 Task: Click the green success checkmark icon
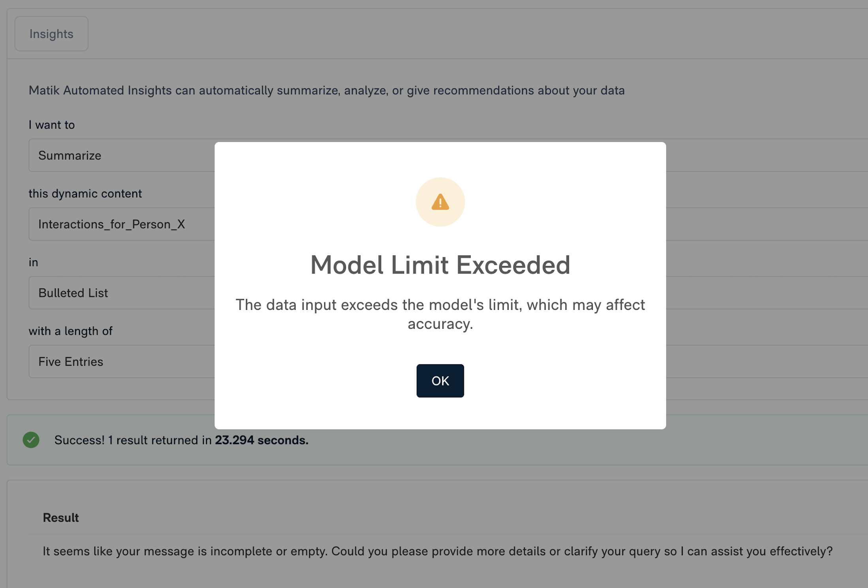(x=31, y=440)
